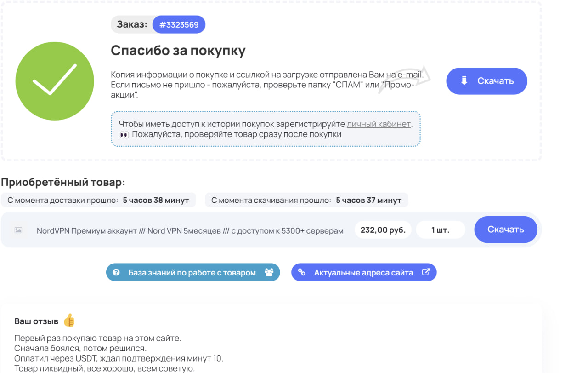Click the question mark icon on База знаний

click(x=116, y=273)
